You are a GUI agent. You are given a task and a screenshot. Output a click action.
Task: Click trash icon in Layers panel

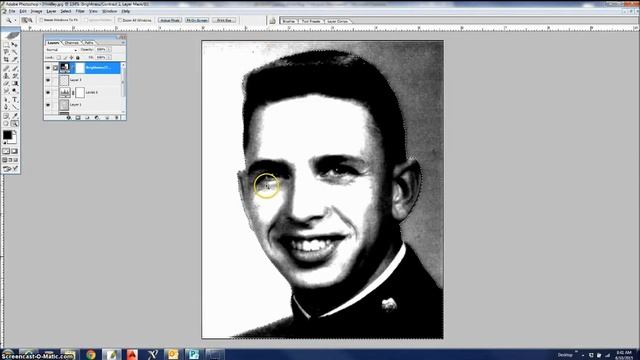point(117,118)
